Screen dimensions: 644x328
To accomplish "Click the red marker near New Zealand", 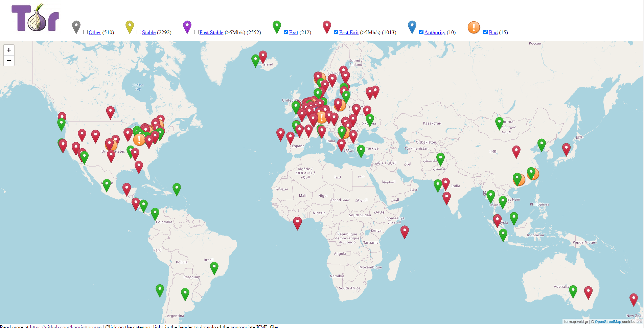I will [x=633, y=299].
